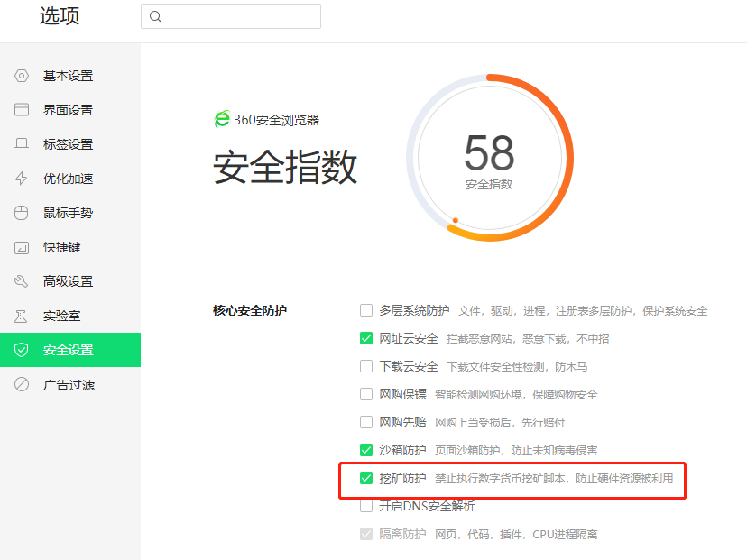The image size is (747, 560).
Task: Tick the 网购先赔 checkbox
Action: [x=366, y=422]
